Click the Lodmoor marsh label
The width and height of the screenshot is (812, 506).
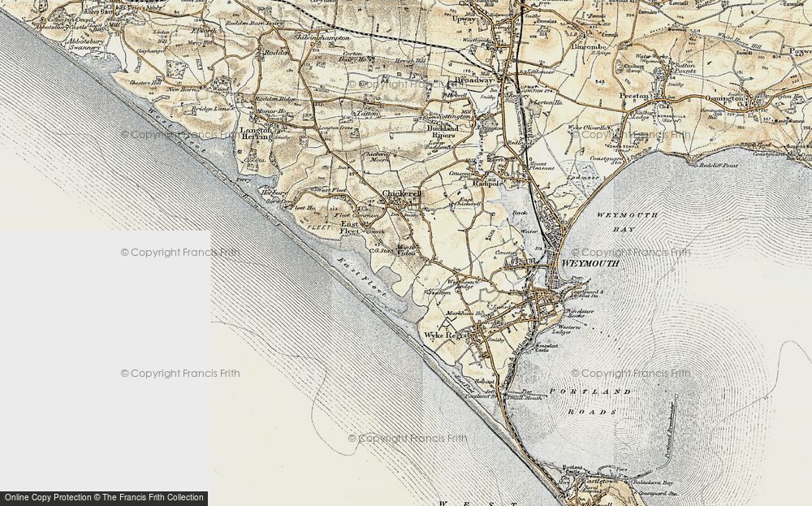(x=582, y=178)
